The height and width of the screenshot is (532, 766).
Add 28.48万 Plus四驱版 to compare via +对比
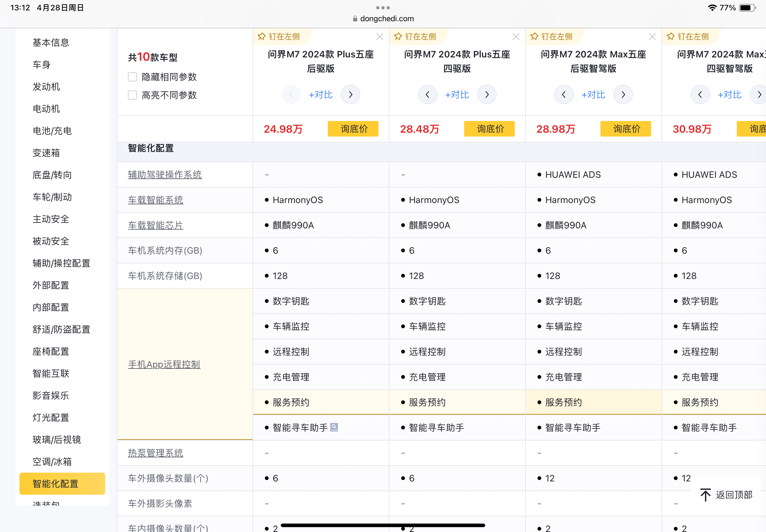457,95
